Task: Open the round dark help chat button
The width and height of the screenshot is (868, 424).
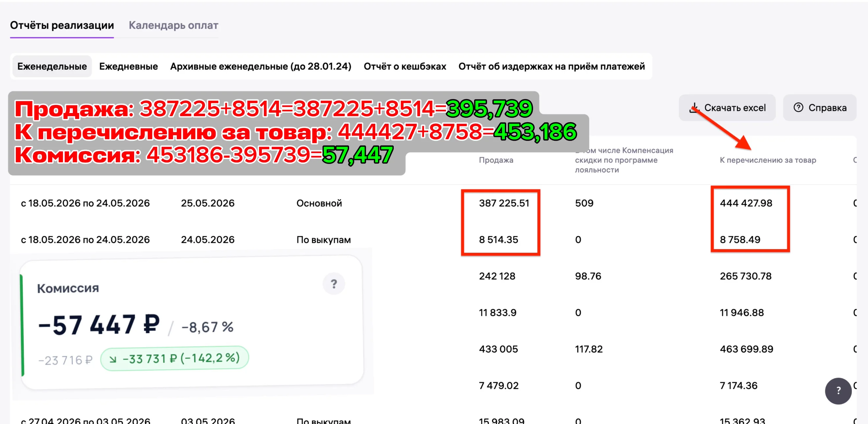Action: 838,390
